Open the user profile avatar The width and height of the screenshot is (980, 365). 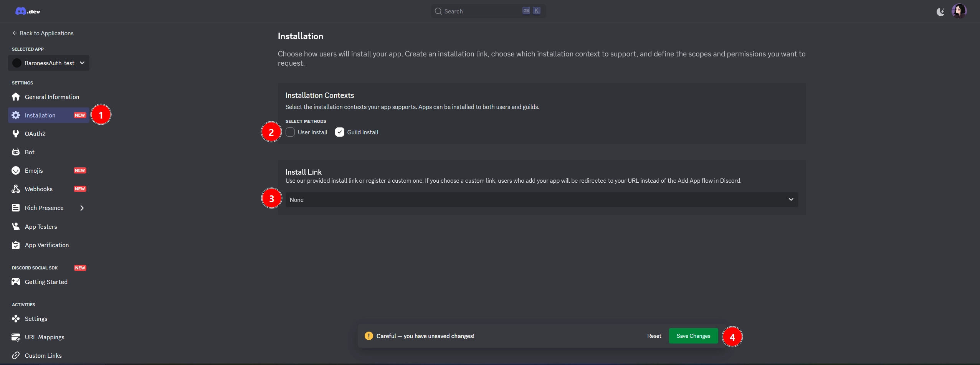click(x=959, y=11)
